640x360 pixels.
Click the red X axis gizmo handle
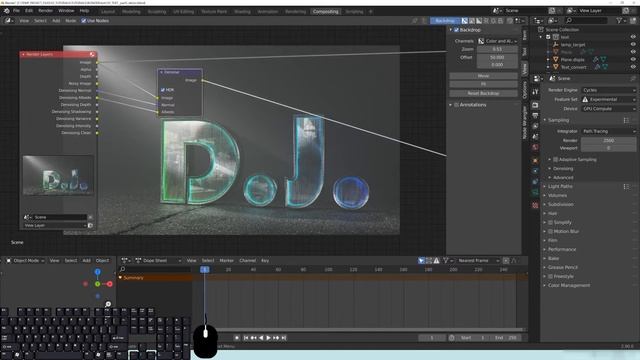(109, 284)
